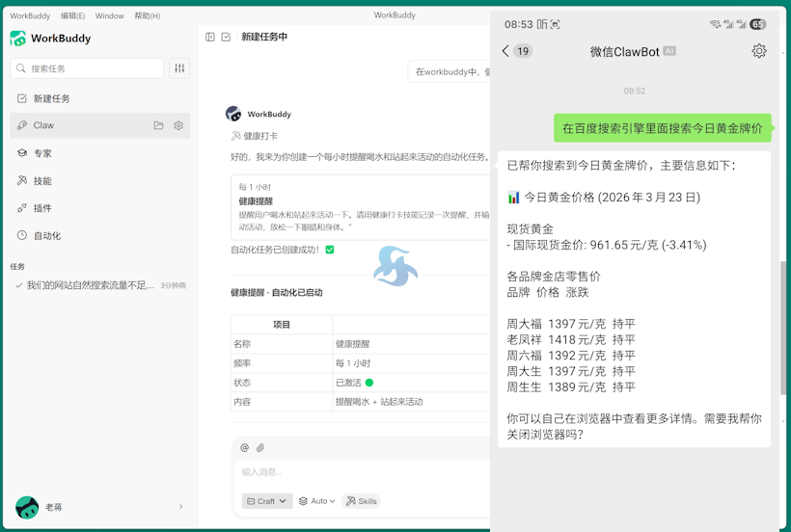
Task: Click the 19 unread count badge
Action: tap(523, 51)
